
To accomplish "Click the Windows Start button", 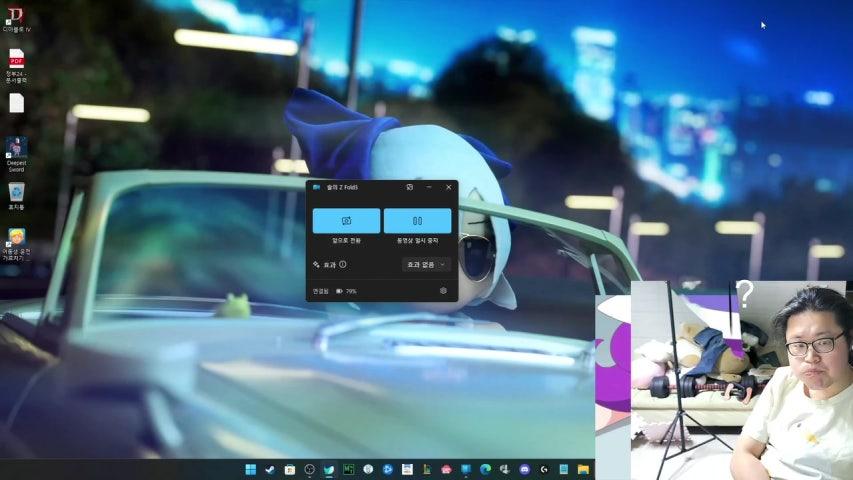I will click(x=250, y=469).
